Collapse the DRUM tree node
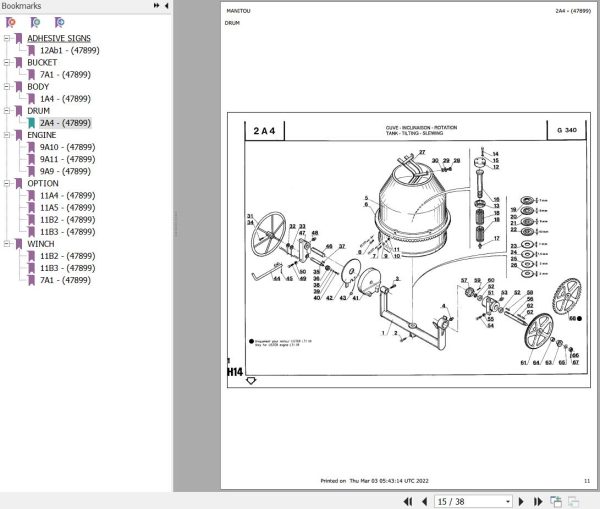The image size is (600, 509). [7, 111]
